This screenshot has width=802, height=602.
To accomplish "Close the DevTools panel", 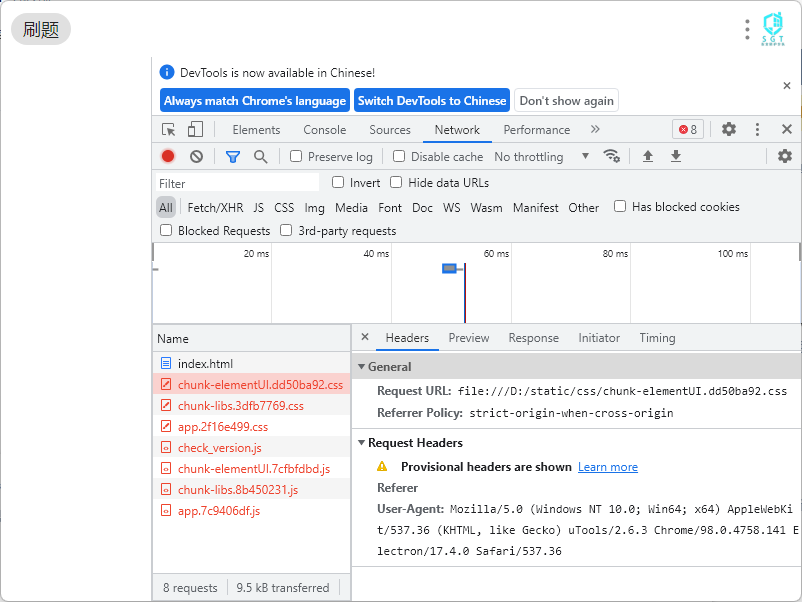I will 787,129.
